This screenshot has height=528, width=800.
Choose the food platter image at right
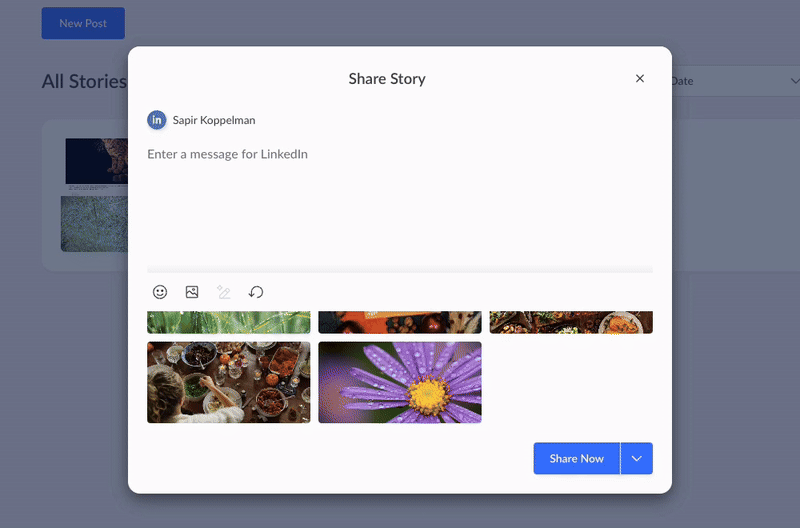571,322
